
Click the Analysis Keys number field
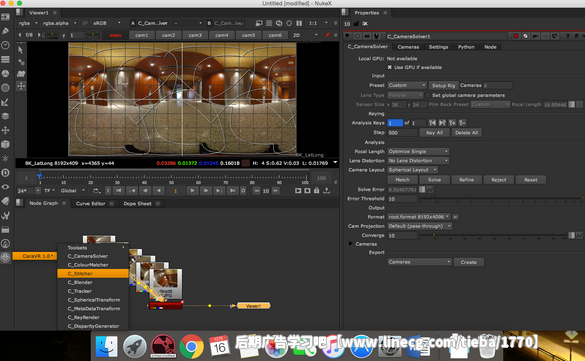pos(395,123)
